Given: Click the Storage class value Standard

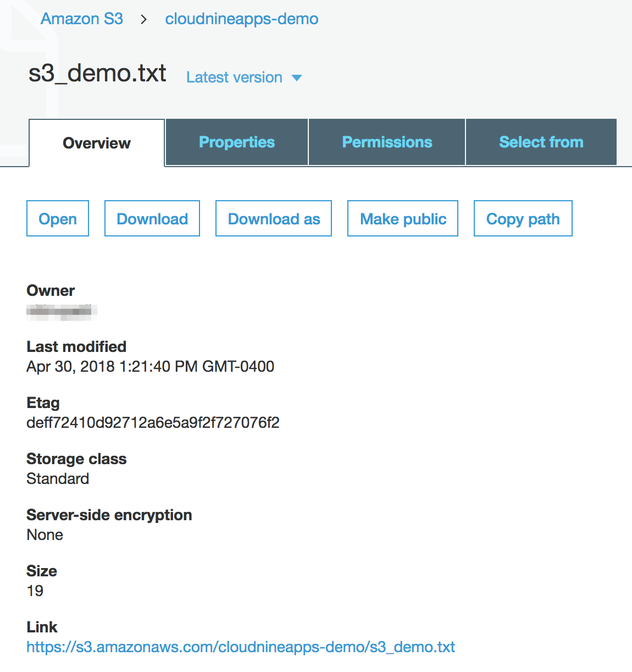Looking at the screenshot, I should [x=58, y=478].
